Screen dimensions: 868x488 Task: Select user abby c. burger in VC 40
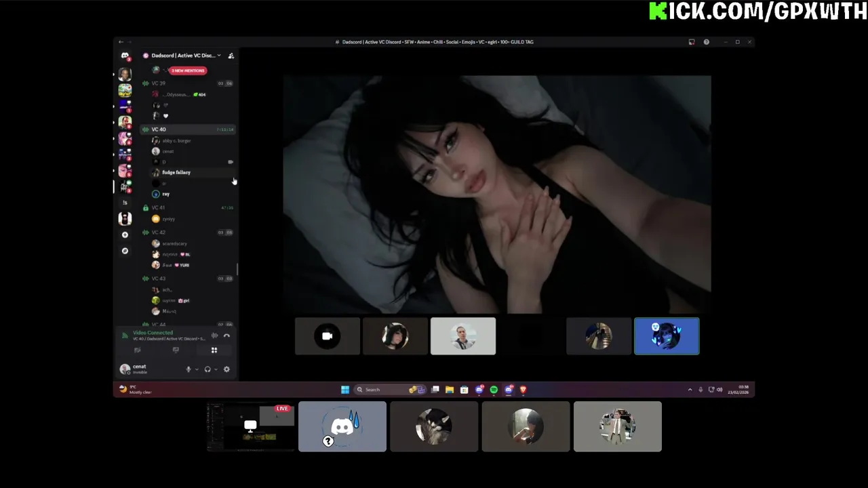click(x=176, y=141)
